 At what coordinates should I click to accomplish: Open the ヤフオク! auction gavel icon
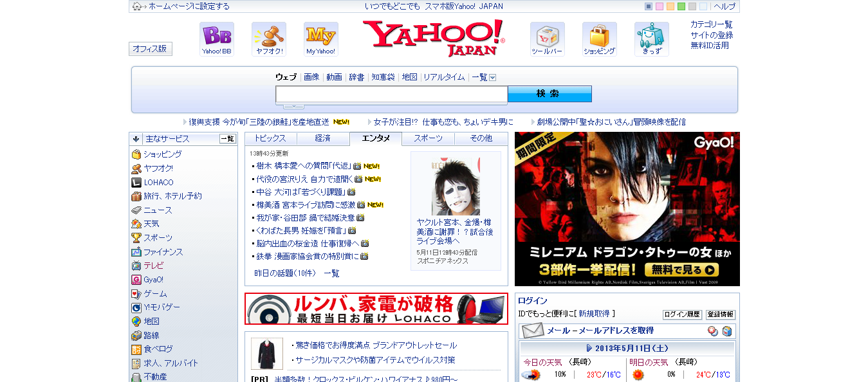point(269,39)
